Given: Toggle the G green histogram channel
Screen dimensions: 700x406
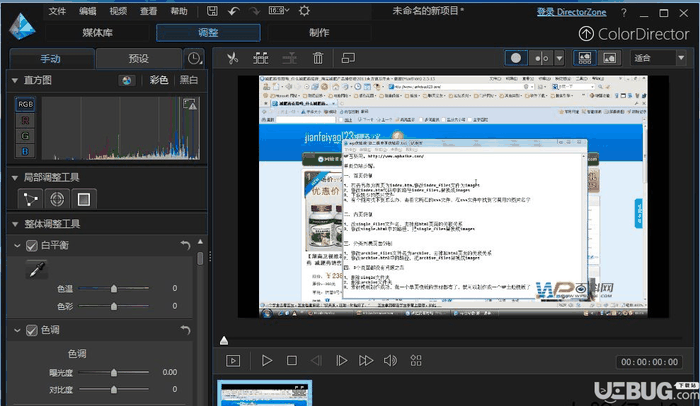Looking at the screenshot, I should tap(25, 136).
